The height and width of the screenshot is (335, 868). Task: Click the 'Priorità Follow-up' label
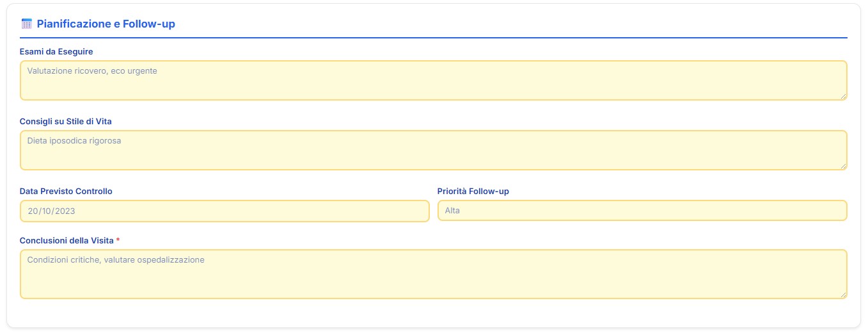473,191
